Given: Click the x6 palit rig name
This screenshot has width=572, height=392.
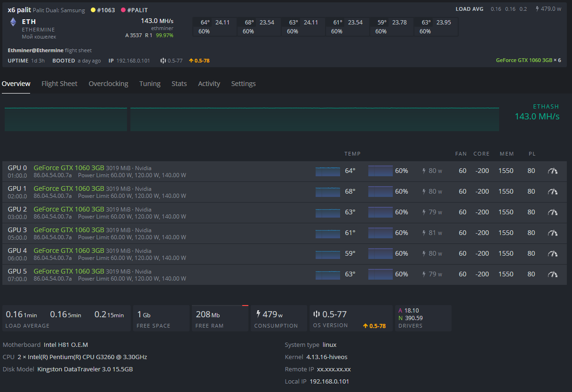Looking at the screenshot, I should pos(19,10).
